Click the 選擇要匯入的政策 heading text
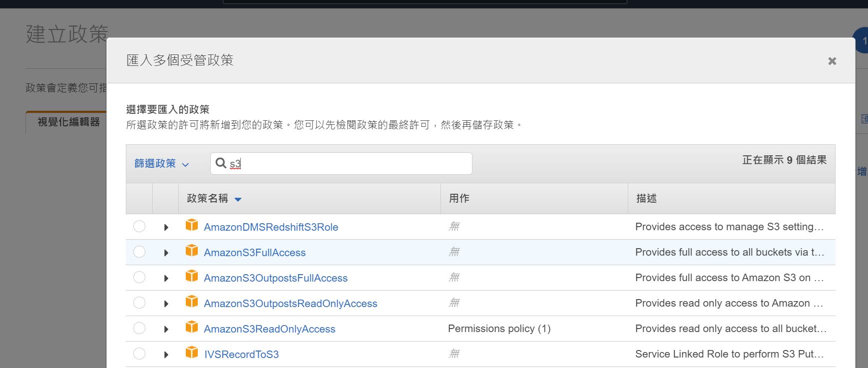The width and height of the screenshot is (868, 368). pyautogui.click(x=168, y=109)
